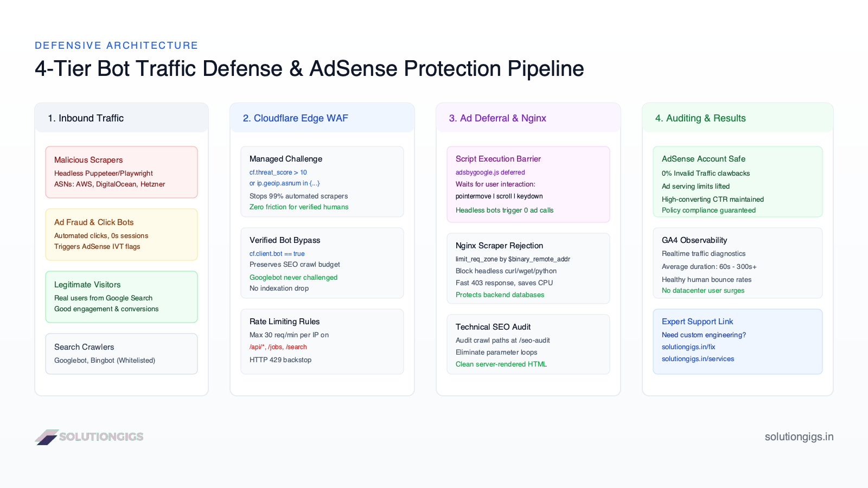Click the SolutionGigs logo icon
This screenshot has width=868, height=488.
point(47,437)
